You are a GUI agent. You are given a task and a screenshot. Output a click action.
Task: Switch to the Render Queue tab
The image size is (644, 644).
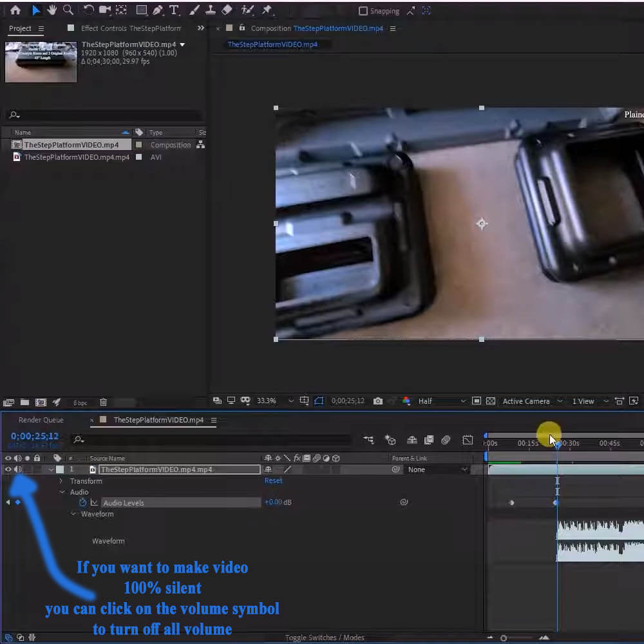tap(41, 420)
